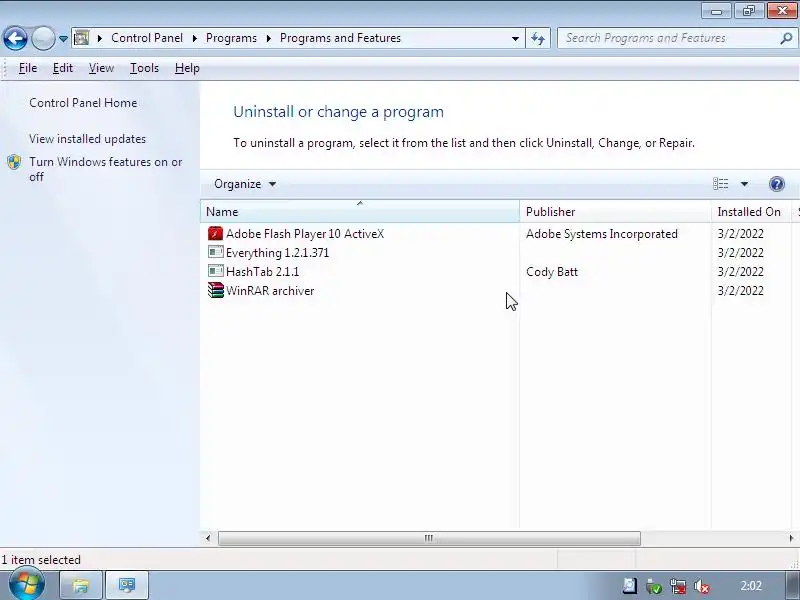Click Programs and Features breadcrumb

point(340,38)
